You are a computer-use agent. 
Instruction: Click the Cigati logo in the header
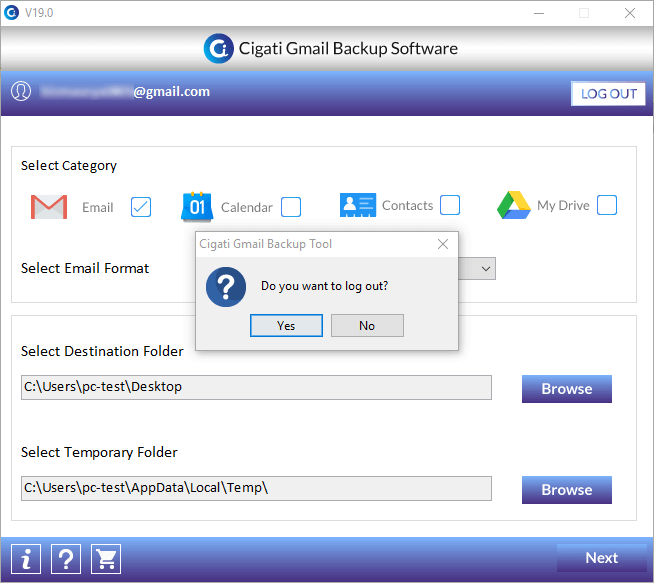point(219,48)
